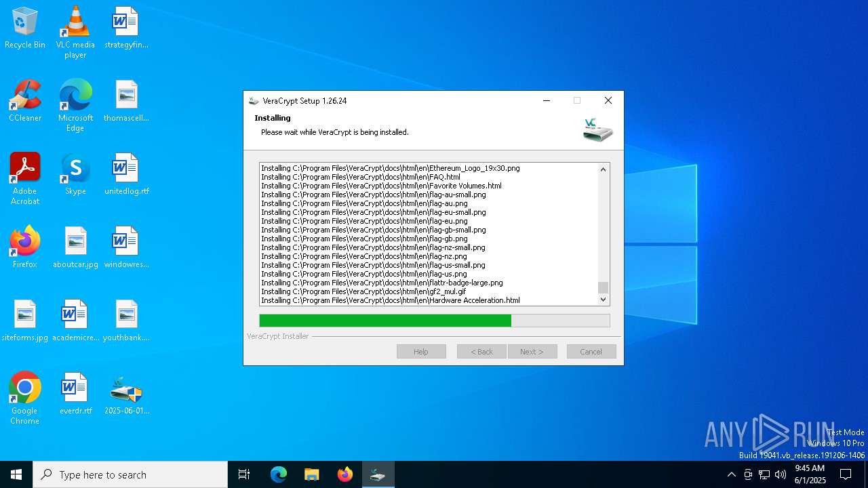Click the taskbar clock and date

(x=810, y=474)
